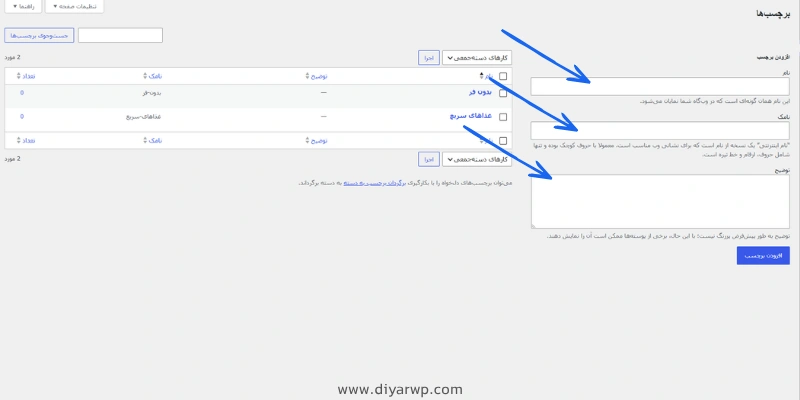The width and height of the screenshot is (800, 400).
Task: Open the top کارهای دسته‌جمعی bulk actions dropdown
Action: 477,58
